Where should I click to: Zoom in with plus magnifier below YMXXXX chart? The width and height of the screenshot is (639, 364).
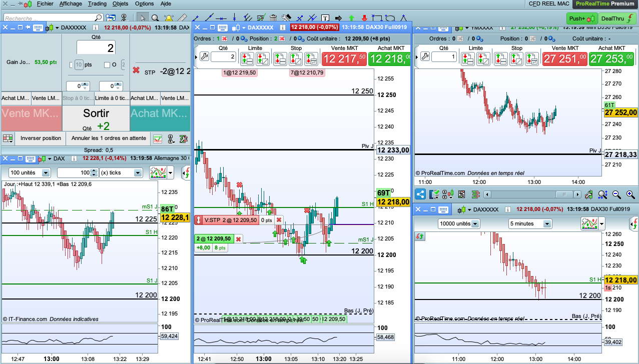click(x=630, y=194)
